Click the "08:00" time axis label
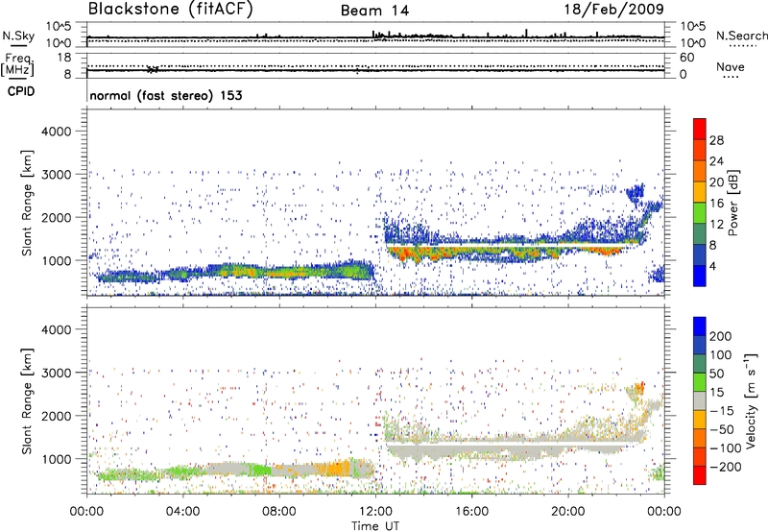 tap(279, 512)
